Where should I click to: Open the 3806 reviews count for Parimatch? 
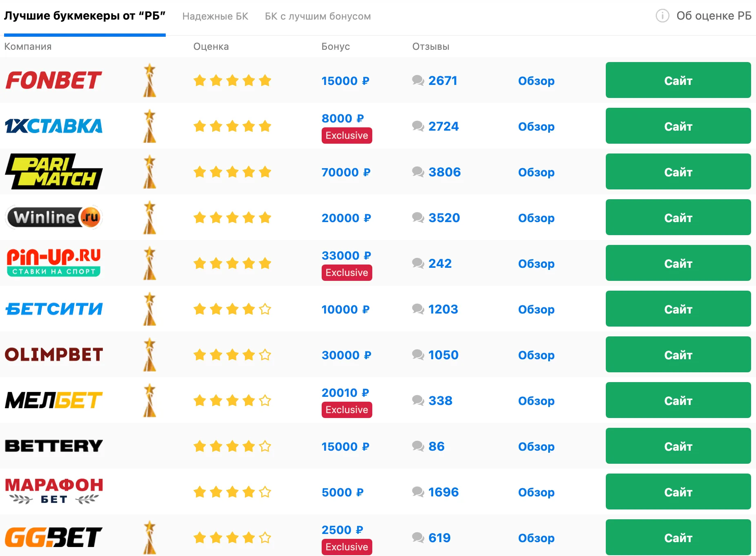[445, 172]
